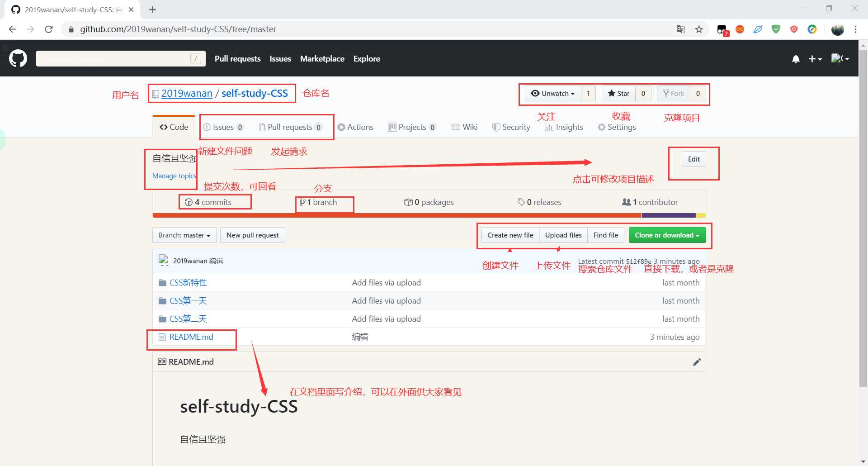Open the 2019wanan user profile link

(x=187, y=93)
